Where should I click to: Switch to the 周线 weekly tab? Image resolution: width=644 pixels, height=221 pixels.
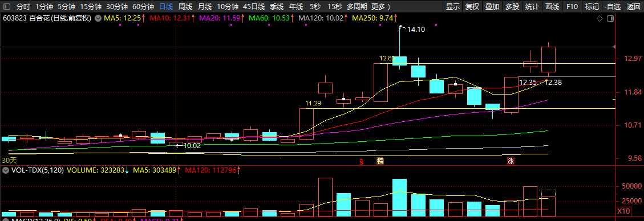click(185, 7)
